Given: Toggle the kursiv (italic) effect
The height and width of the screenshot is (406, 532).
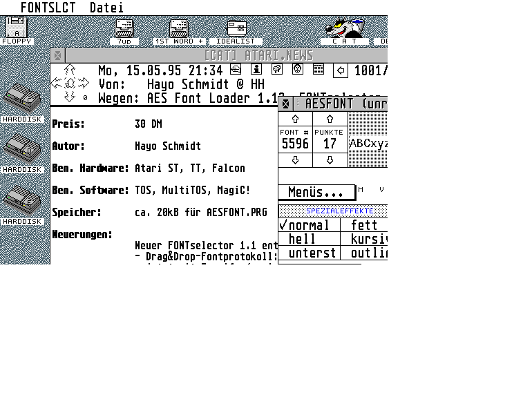Looking at the screenshot, I should point(364,239).
